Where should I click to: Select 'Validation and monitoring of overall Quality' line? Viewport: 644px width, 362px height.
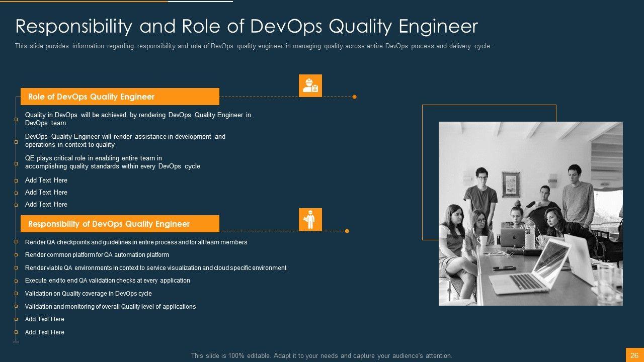(111, 307)
